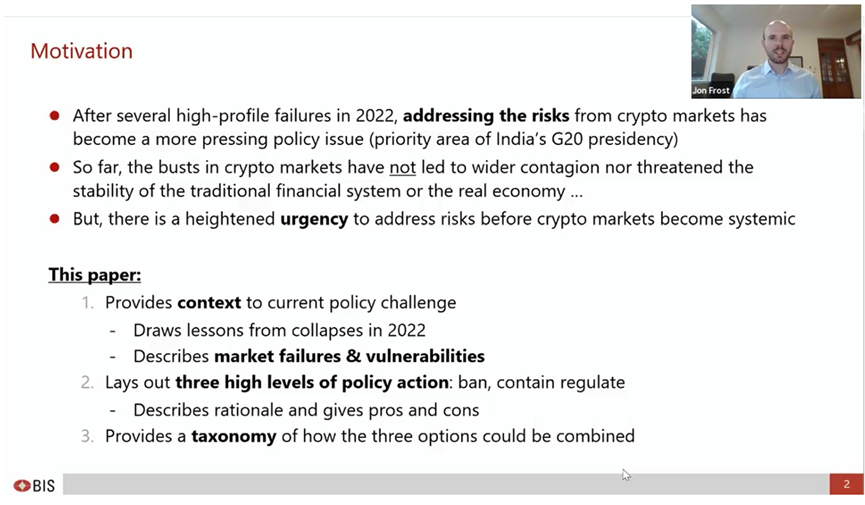Click the gray footer bar
Screen dimensions: 865x505
coord(440,485)
